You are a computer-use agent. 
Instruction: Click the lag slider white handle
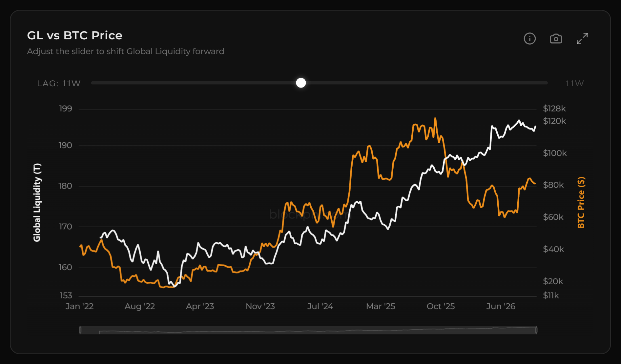(301, 83)
